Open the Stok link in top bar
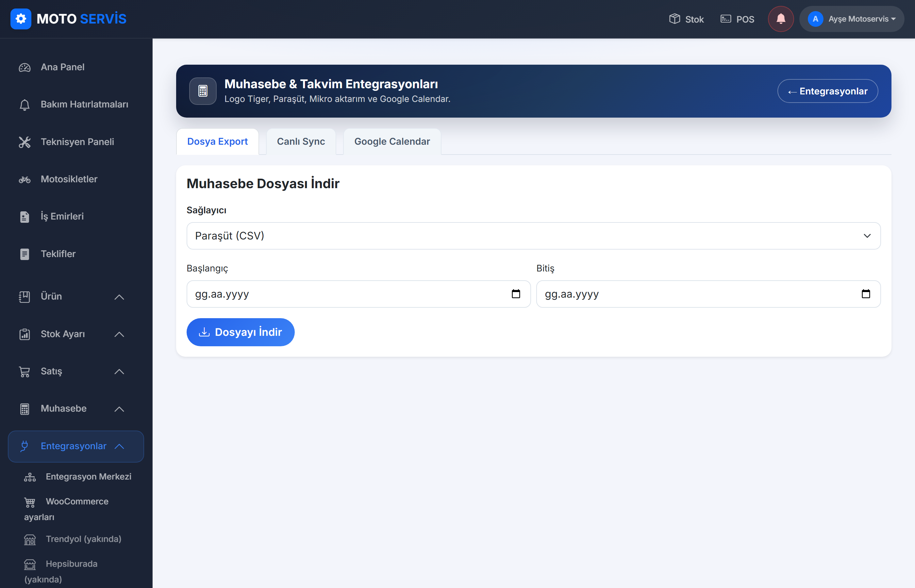This screenshot has height=588, width=915. tap(686, 19)
